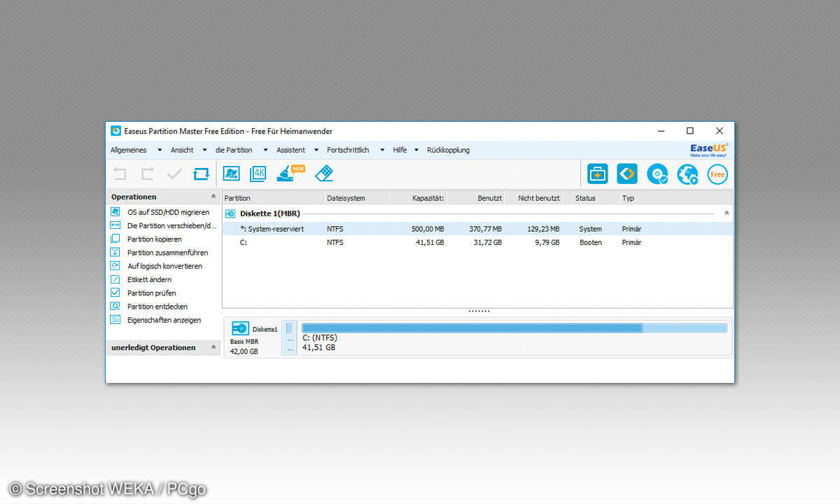This screenshot has width=840, height=504.
Task: Sort by the Nicht benutzt column header
Action: pyautogui.click(x=534, y=198)
